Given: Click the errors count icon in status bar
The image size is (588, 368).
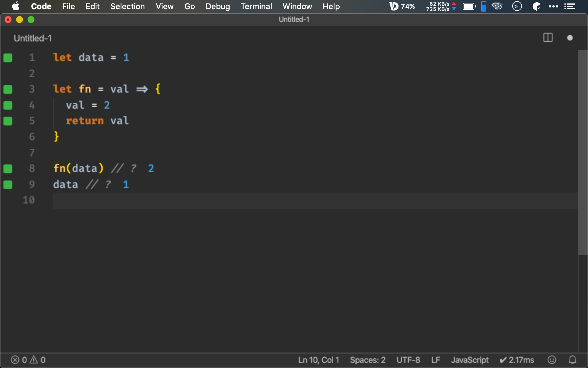Looking at the screenshot, I should pyautogui.click(x=15, y=360).
